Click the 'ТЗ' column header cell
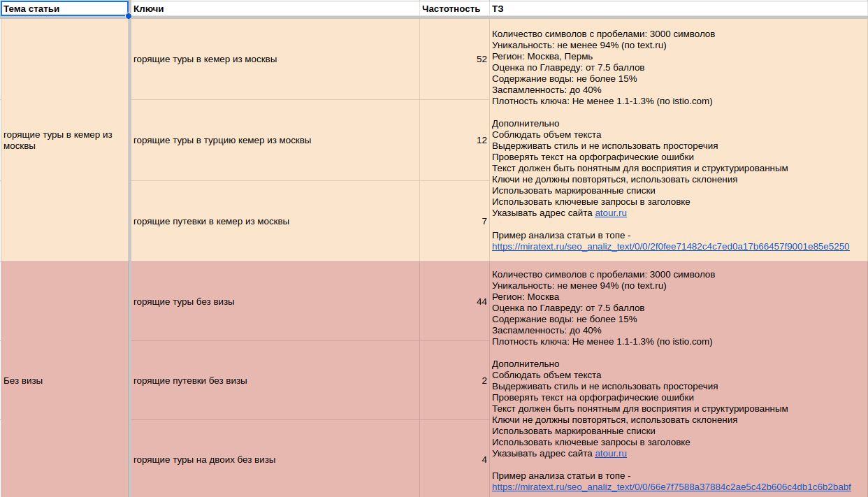The image size is (868, 497). tap(678, 9)
